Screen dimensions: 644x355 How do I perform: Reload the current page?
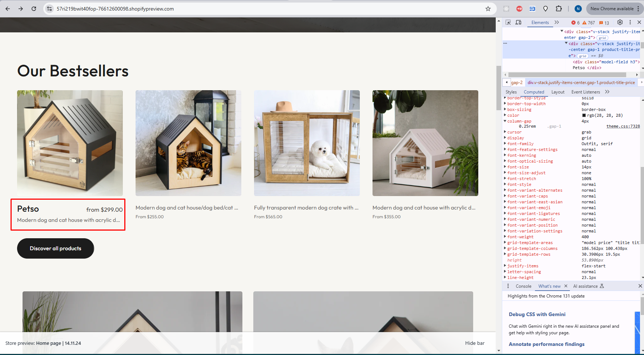point(34,9)
